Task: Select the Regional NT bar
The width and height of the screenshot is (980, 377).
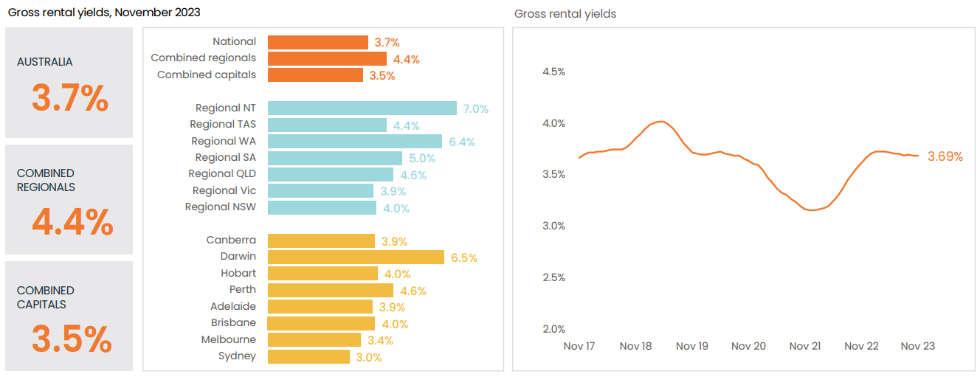Action: (x=362, y=108)
